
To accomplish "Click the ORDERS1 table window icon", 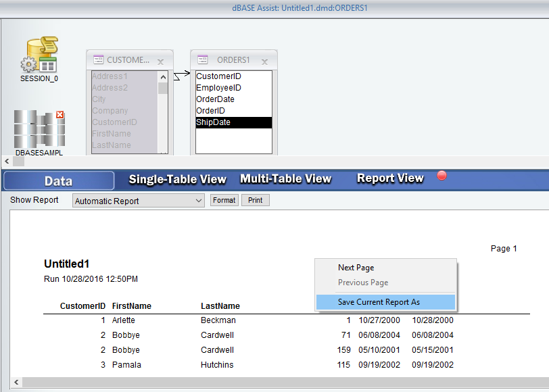I will coord(202,60).
